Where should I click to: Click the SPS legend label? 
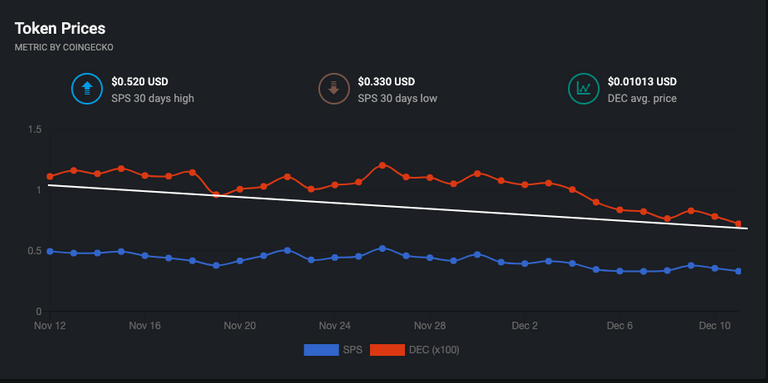click(x=353, y=350)
